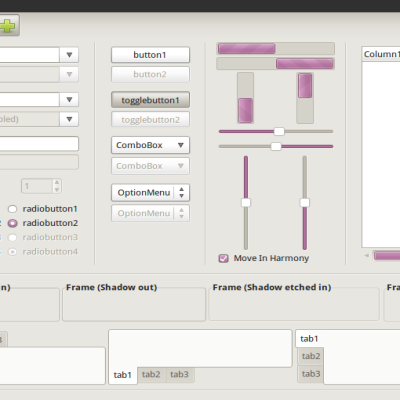Expand the greyed arrow of the second left combo entry
The width and height of the screenshot is (400, 400).
coord(69,74)
